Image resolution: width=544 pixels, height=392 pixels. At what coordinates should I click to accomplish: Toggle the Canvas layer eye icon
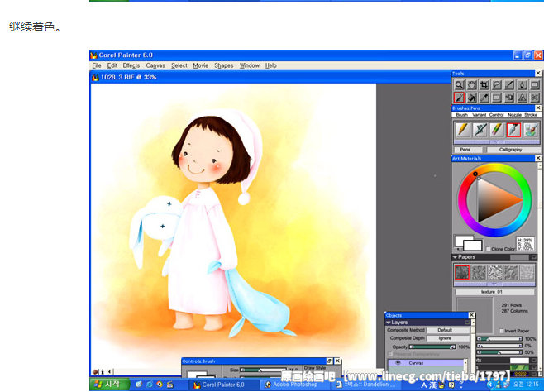[398, 363]
